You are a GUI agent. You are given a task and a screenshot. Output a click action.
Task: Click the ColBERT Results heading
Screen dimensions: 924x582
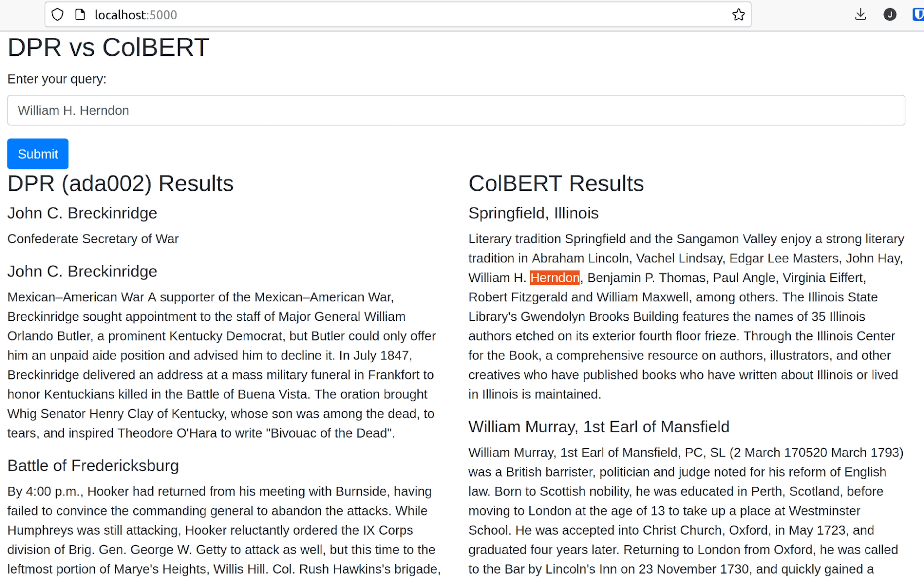pyautogui.click(x=556, y=183)
